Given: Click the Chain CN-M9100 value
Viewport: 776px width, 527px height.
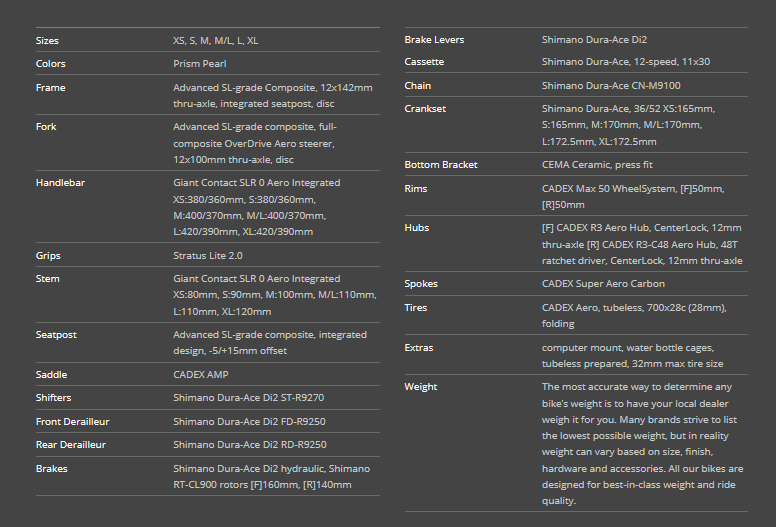Looking at the screenshot, I should 611,86.
